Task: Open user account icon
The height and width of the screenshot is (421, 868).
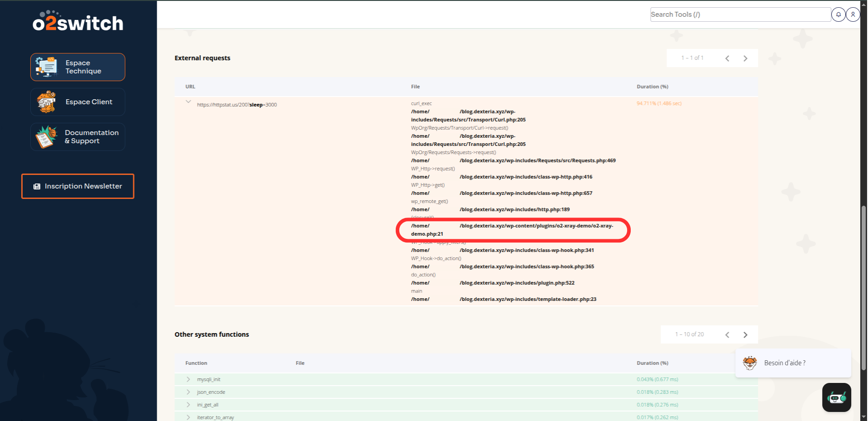Action: tap(853, 15)
